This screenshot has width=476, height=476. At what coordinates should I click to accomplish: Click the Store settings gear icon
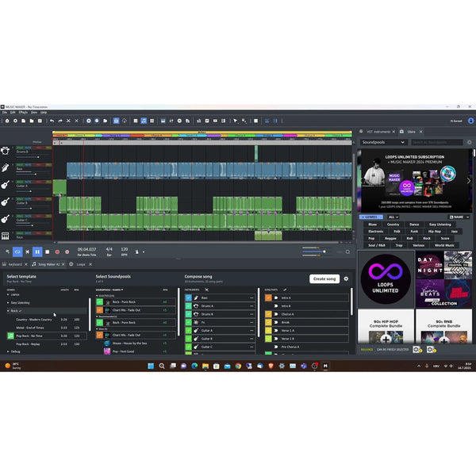tap(470, 142)
